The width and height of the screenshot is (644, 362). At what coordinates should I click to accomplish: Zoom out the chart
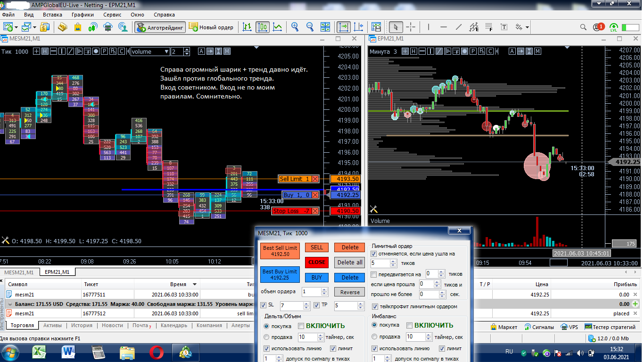[x=310, y=27]
